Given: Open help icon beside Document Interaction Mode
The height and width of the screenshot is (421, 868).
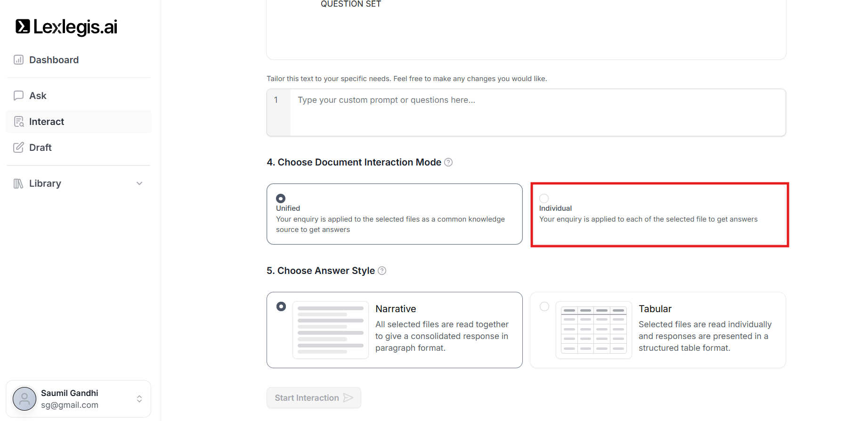Looking at the screenshot, I should pos(448,162).
